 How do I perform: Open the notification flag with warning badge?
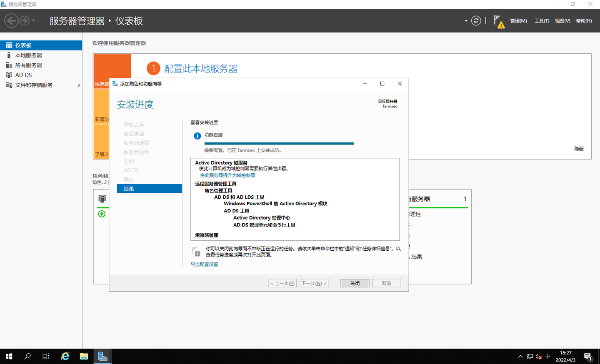(x=499, y=20)
